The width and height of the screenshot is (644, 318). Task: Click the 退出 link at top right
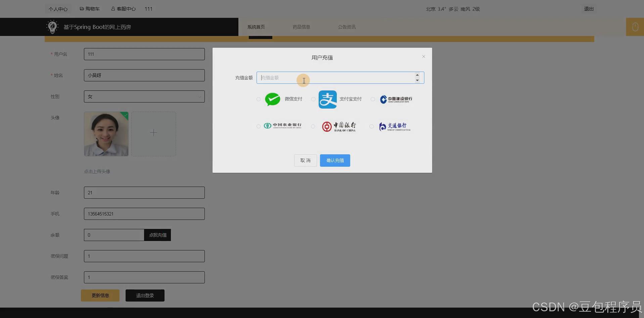(589, 9)
